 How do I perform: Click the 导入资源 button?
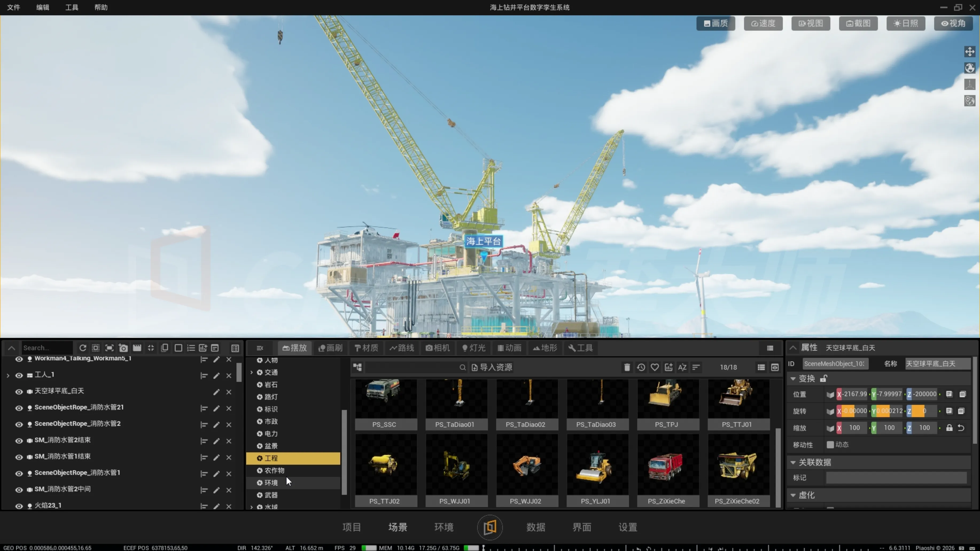tap(492, 367)
